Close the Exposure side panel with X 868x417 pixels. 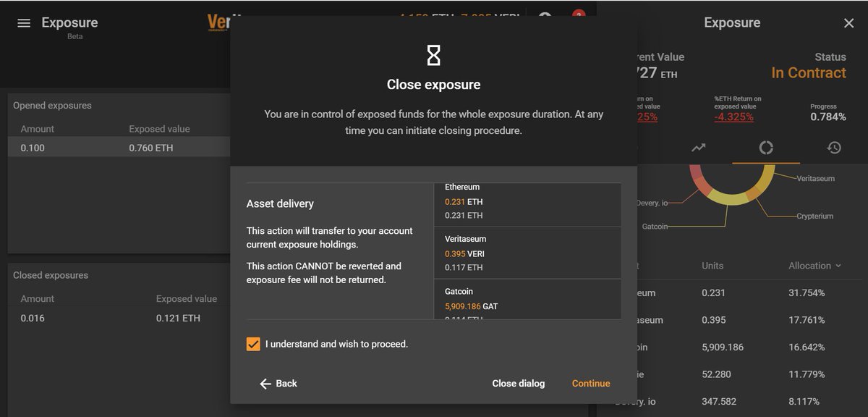pos(848,23)
